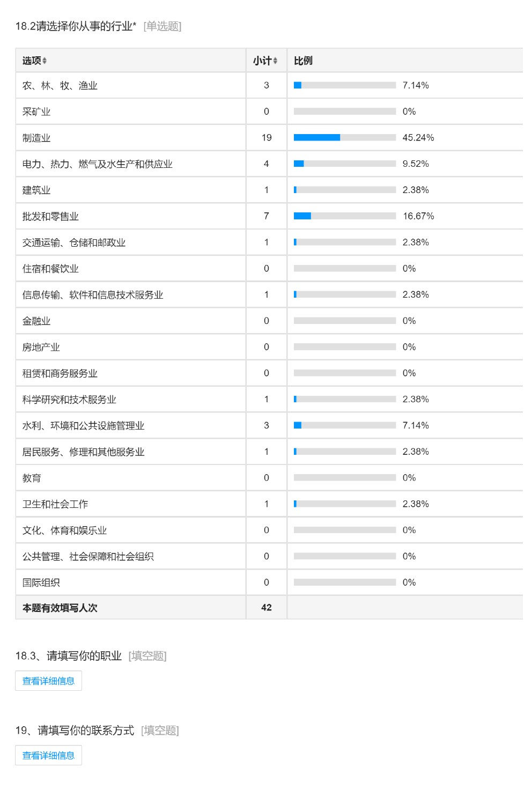Open 查看详细信息 under question 18.3
532x797 pixels.
pos(48,681)
